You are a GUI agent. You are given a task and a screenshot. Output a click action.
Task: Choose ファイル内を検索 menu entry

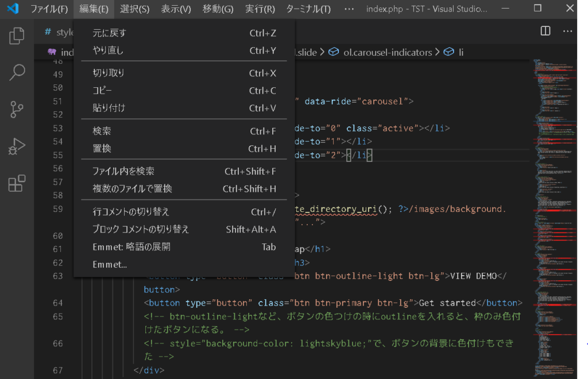click(123, 171)
